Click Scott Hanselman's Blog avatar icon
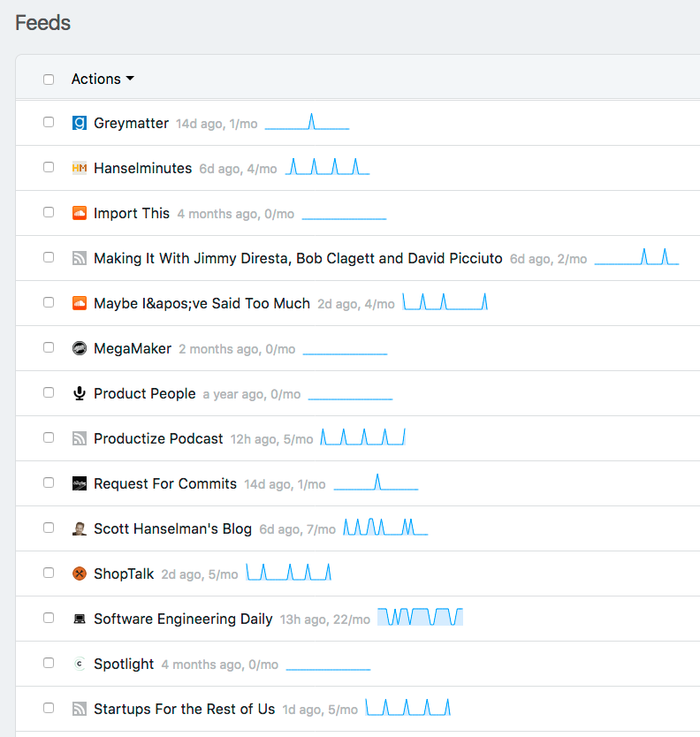The width and height of the screenshot is (700, 737). click(x=80, y=528)
